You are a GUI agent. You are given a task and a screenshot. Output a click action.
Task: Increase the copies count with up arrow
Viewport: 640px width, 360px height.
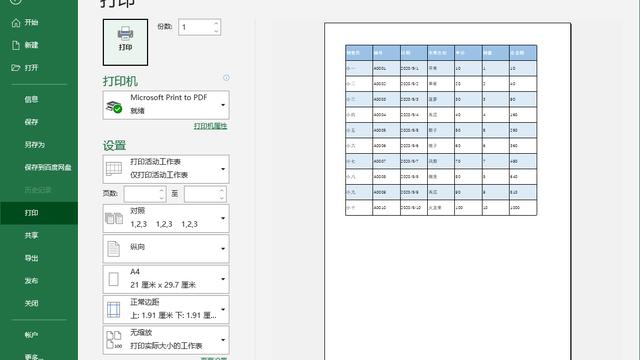216,23
